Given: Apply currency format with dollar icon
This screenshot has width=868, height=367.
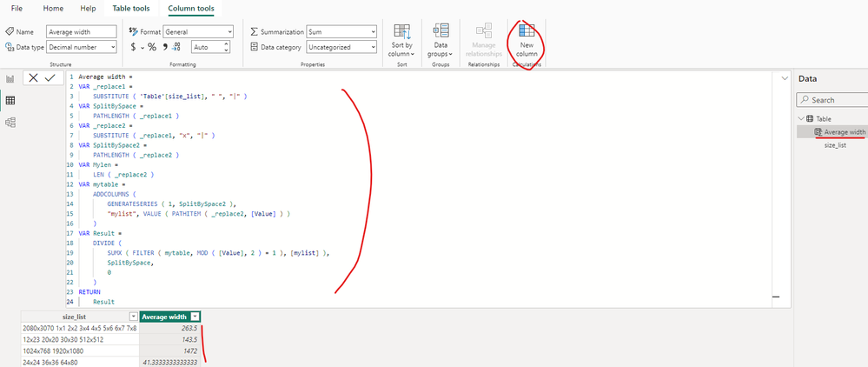Looking at the screenshot, I should point(133,47).
